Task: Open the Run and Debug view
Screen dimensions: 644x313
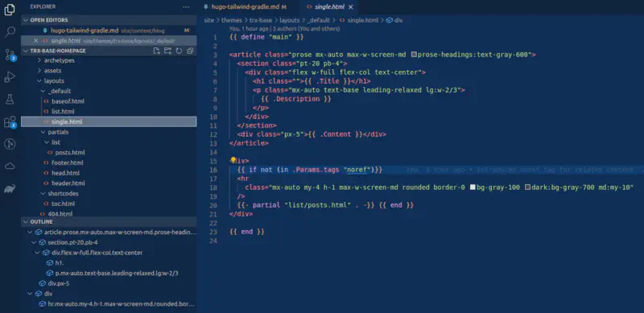Action: click(x=10, y=76)
